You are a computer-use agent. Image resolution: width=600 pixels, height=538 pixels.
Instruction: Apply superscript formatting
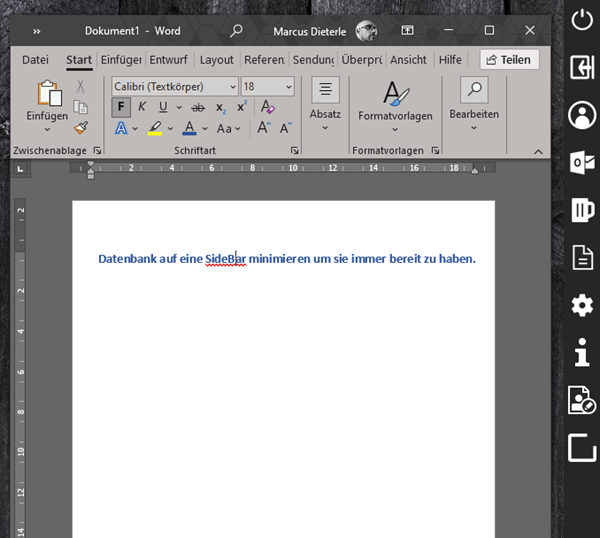click(x=242, y=107)
